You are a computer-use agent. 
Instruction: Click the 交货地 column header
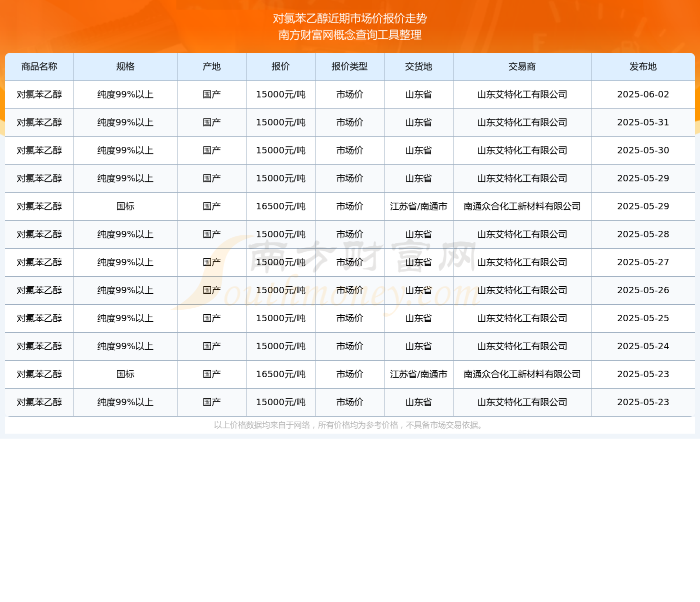coord(419,66)
